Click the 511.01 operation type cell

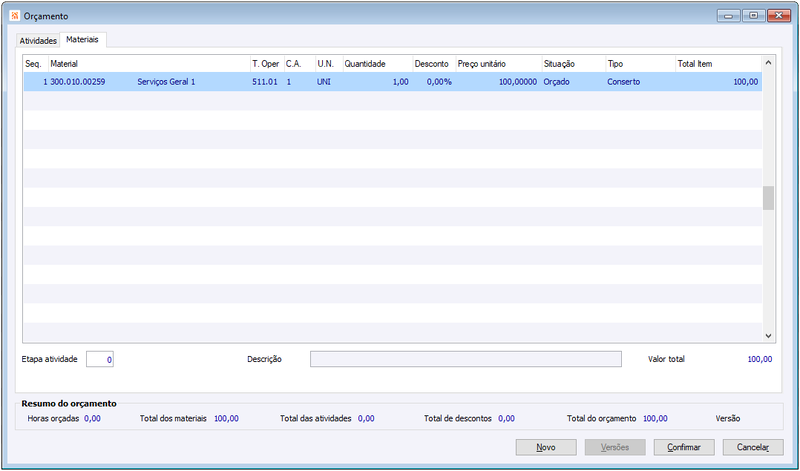pos(265,82)
